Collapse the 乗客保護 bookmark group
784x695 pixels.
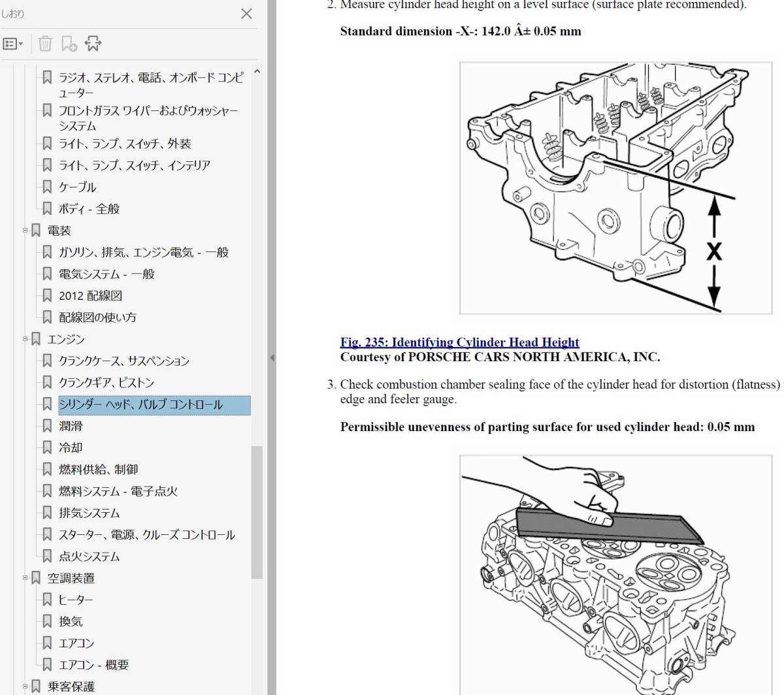(25, 687)
